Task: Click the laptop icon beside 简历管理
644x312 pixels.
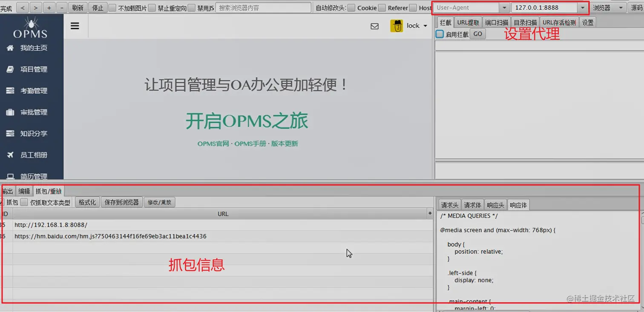Action: [x=11, y=176]
